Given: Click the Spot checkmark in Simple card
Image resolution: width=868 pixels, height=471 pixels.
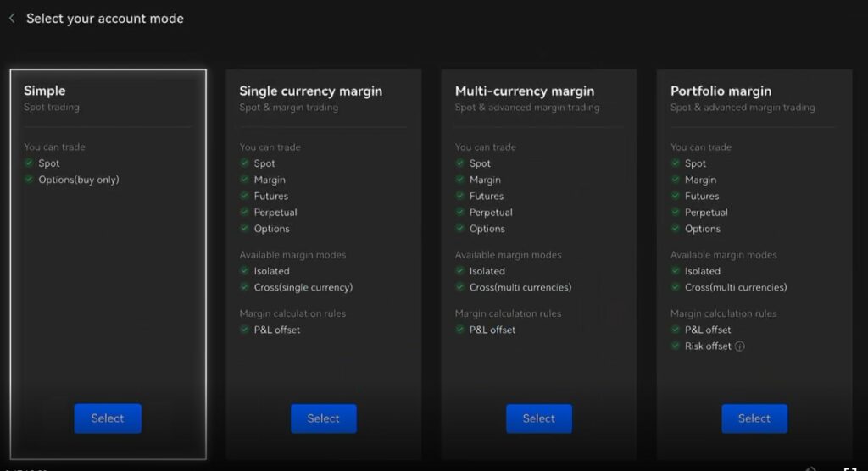Looking at the screenshot, I should (29, 163).
